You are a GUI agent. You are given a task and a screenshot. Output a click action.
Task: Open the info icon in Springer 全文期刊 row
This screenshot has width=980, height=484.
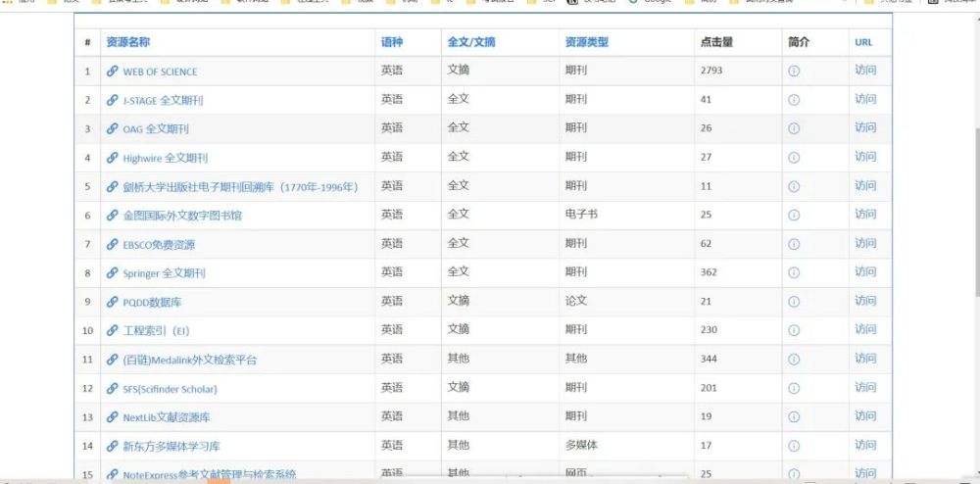794,272
